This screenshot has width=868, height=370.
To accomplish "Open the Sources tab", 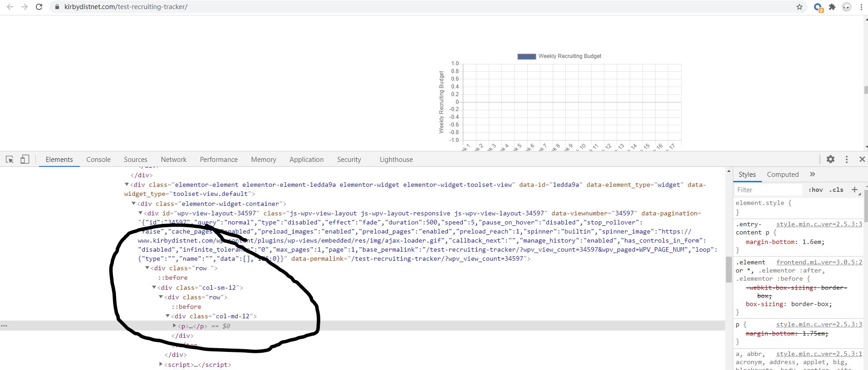I will (x=136, y=159).
